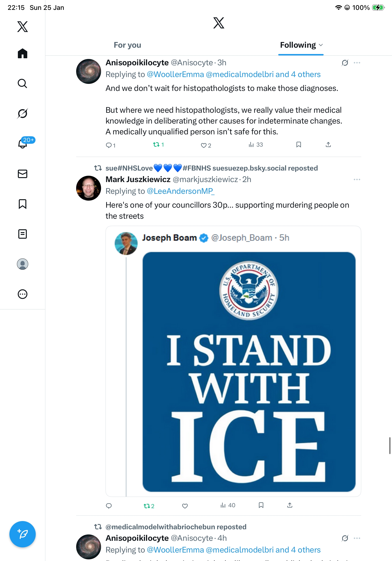The height and width of the screenshot is (561, 392).
Task: Open the Lists icon in sidebar
Action: point(23,234)
